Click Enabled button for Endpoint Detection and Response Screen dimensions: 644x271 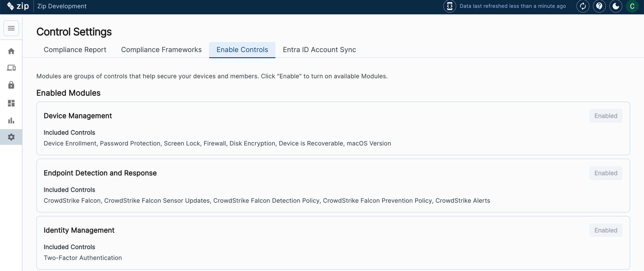pyautogui.click(x=606, y=173)
